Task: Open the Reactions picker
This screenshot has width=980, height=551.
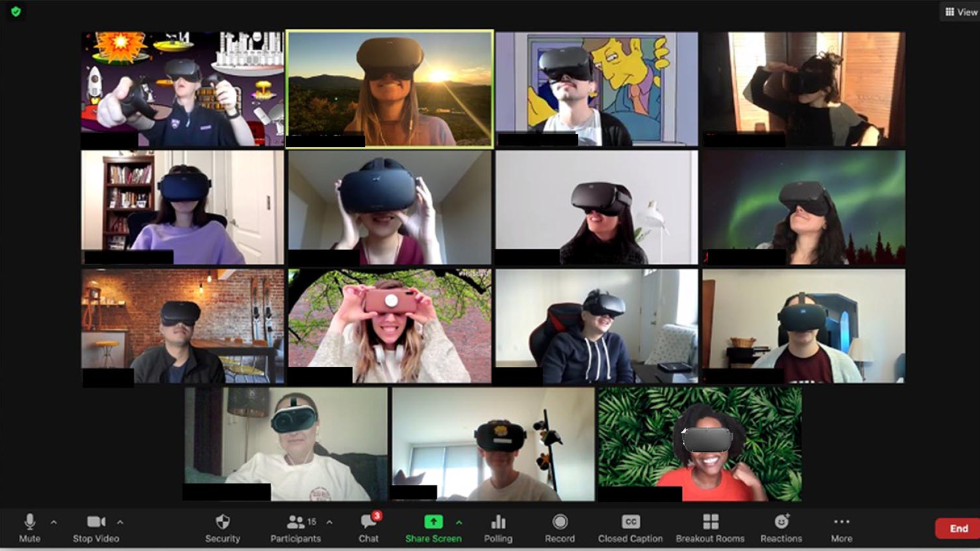Action: pos(781,528)
